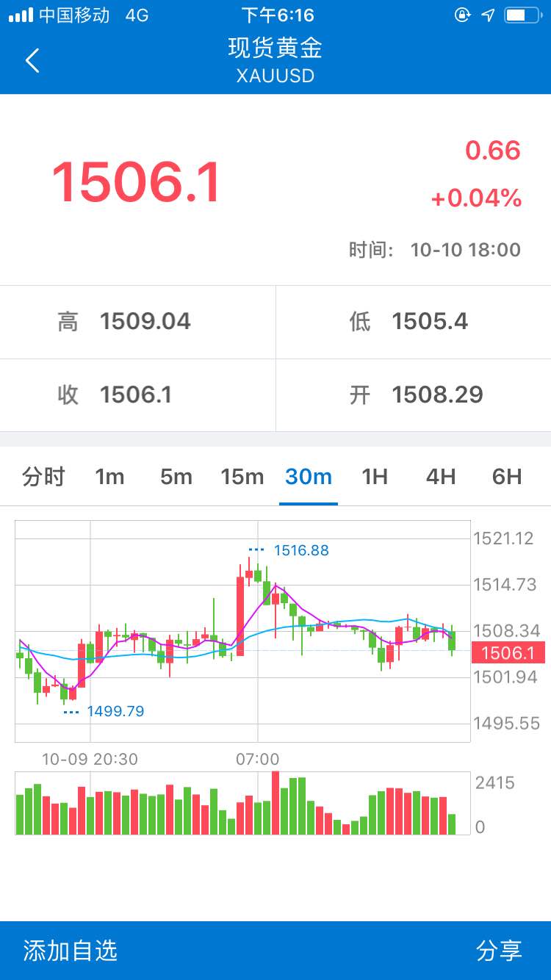Select the 分时 time-share chart tab

tap(43, 477)
